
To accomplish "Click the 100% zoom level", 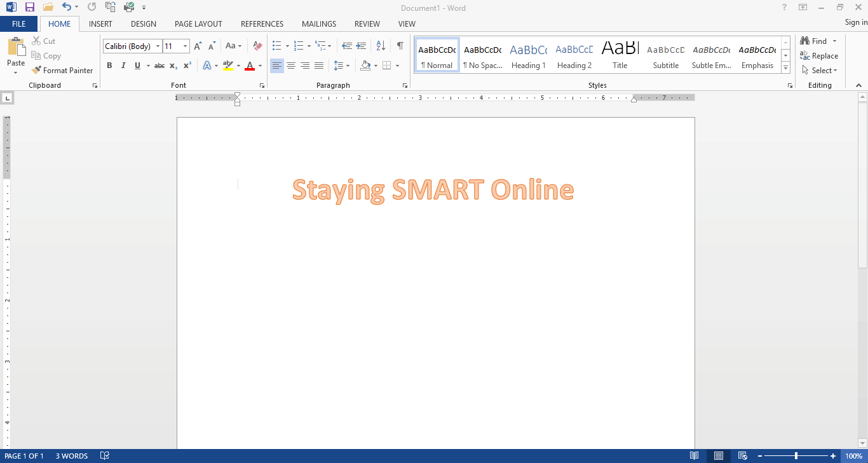I will (854, 456).
